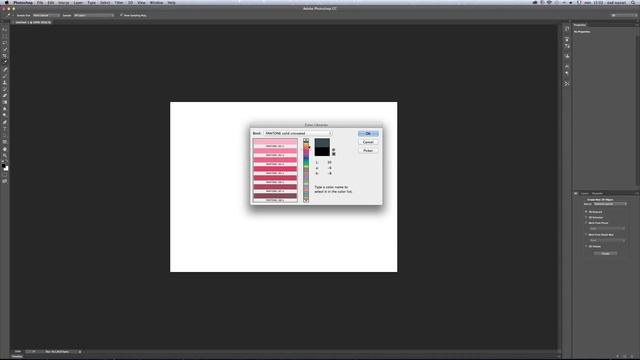The height and width of the screenshot is (360, 640).
Task: Toggle Quick Mask mode icon
Action: coord(5,175)
